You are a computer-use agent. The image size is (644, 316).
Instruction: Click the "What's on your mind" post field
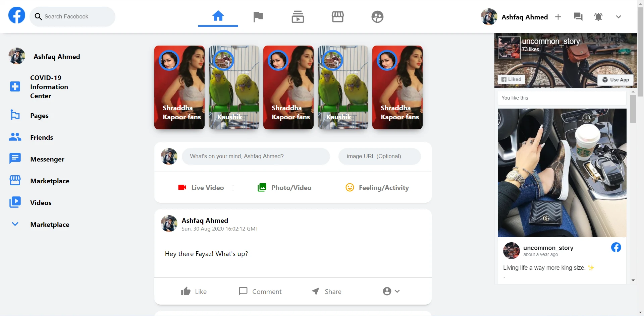coord(256,156)
